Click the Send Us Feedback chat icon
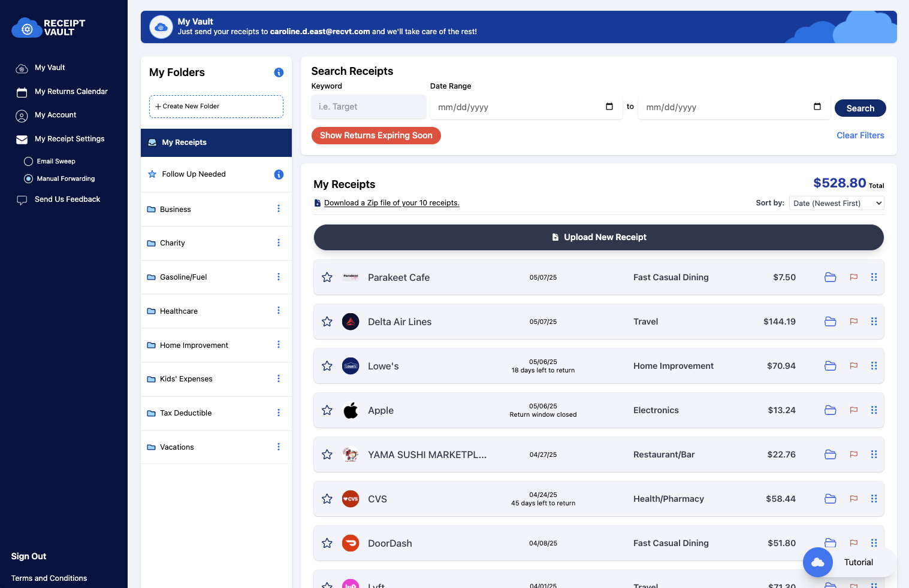The image size is (909, 588). [x=22, y=200]
